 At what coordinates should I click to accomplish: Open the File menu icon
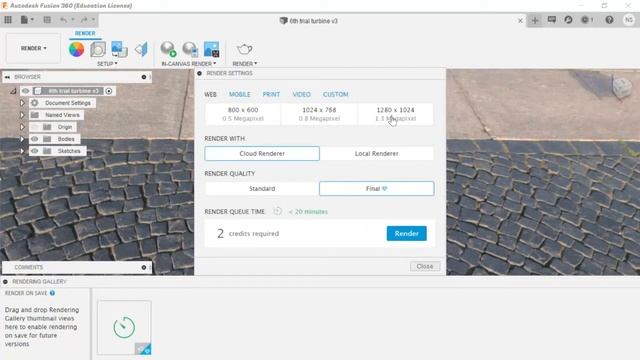pos(24,20)
